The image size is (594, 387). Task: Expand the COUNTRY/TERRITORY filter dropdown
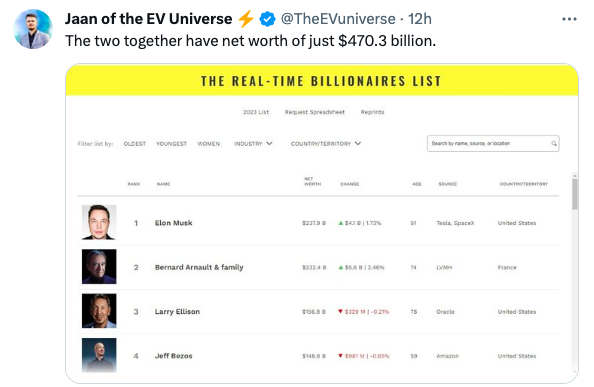326,144
